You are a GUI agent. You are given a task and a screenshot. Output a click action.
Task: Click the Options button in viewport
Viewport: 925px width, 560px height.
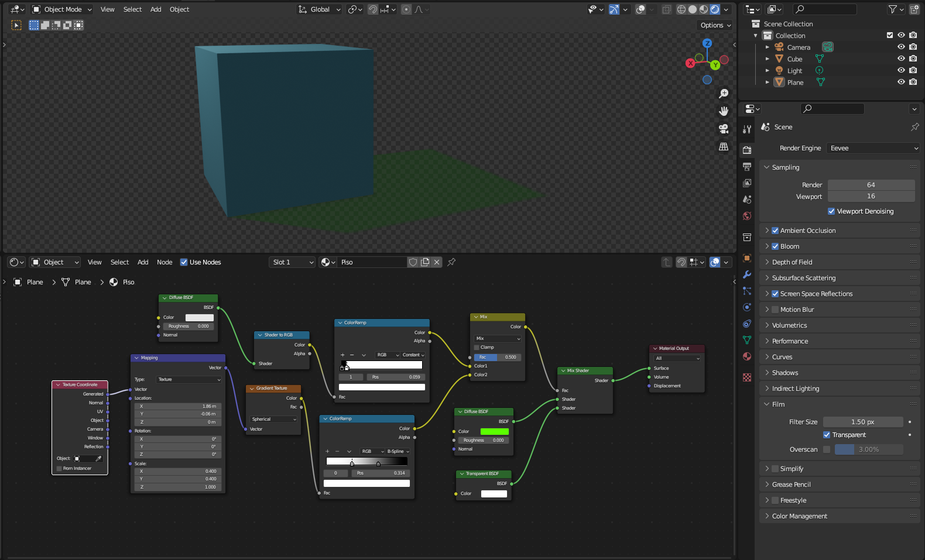[x=715, y=25]
